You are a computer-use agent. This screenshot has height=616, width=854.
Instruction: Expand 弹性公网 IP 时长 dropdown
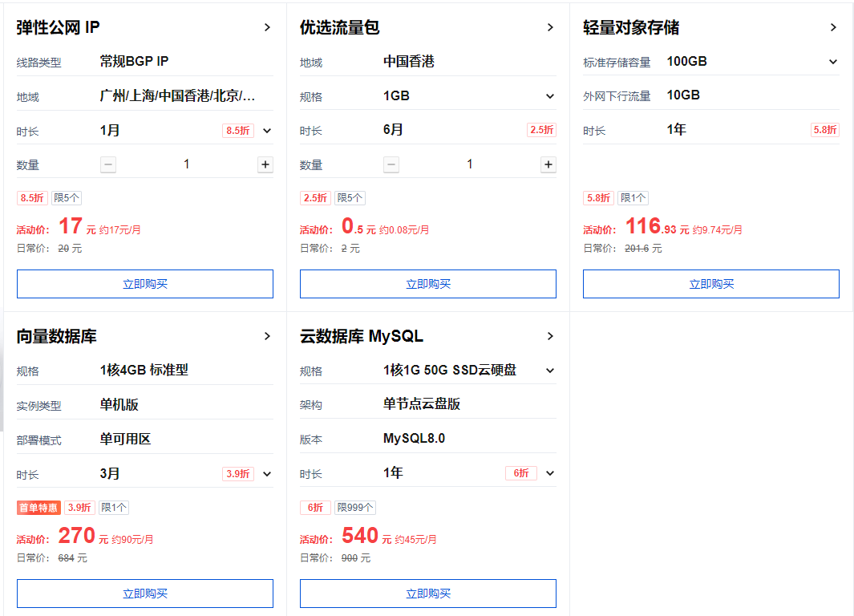pos(267,130)
